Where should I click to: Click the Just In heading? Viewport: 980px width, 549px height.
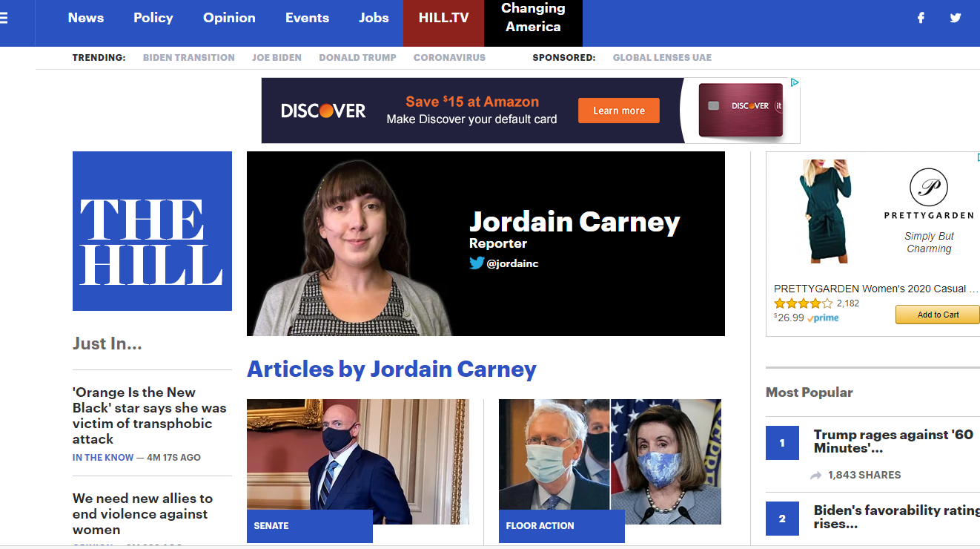107,343
